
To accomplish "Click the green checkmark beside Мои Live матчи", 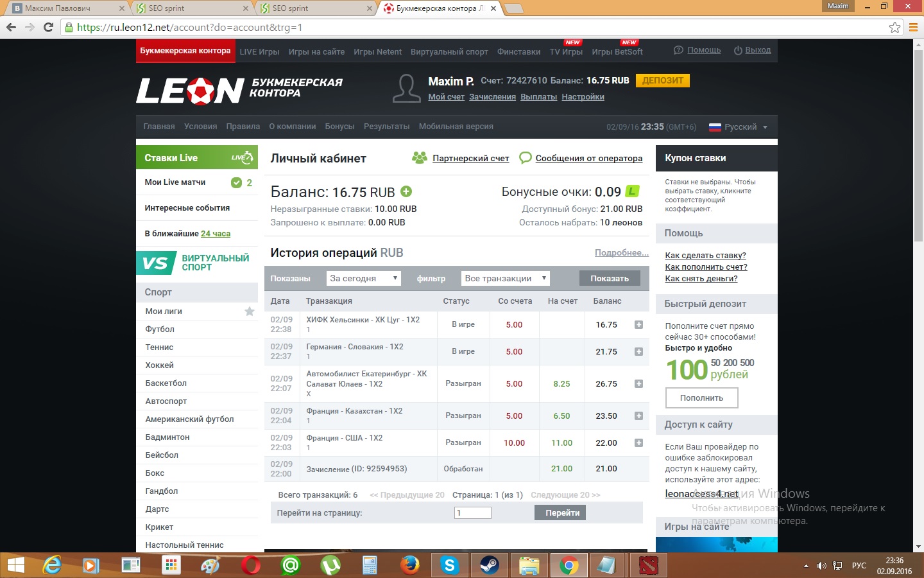I will pyautogui.click(x=236, y=182).
